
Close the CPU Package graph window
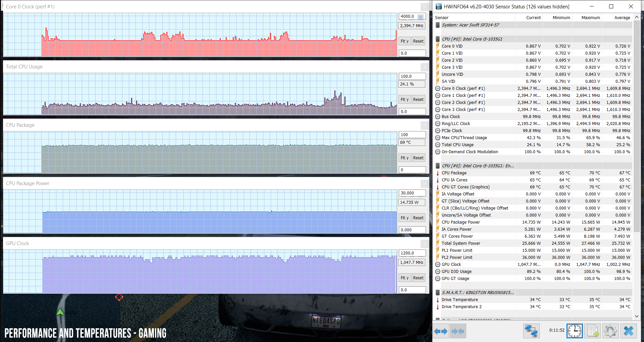(425, 125)
